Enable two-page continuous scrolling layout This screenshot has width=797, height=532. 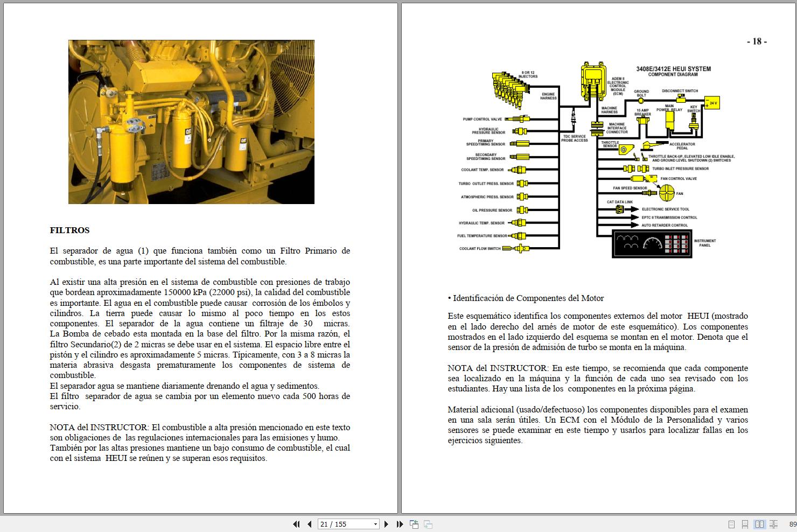tap(774, 524)
